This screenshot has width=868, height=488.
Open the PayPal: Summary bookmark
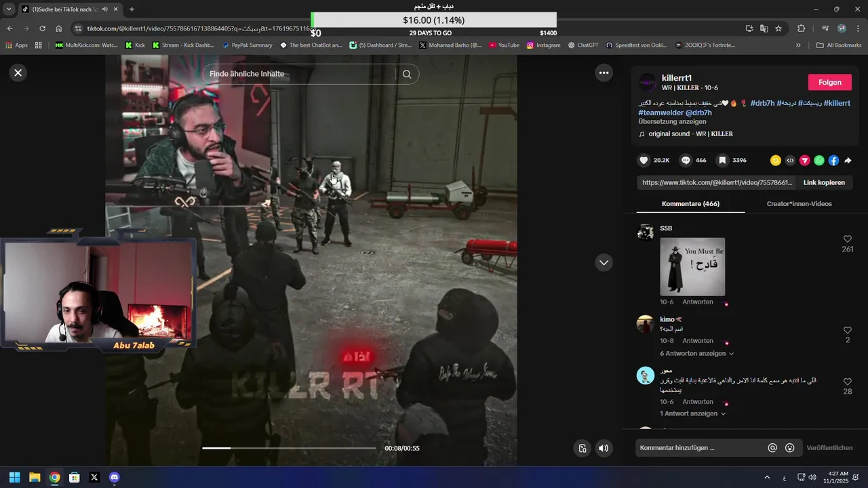[x=247, y=45]
